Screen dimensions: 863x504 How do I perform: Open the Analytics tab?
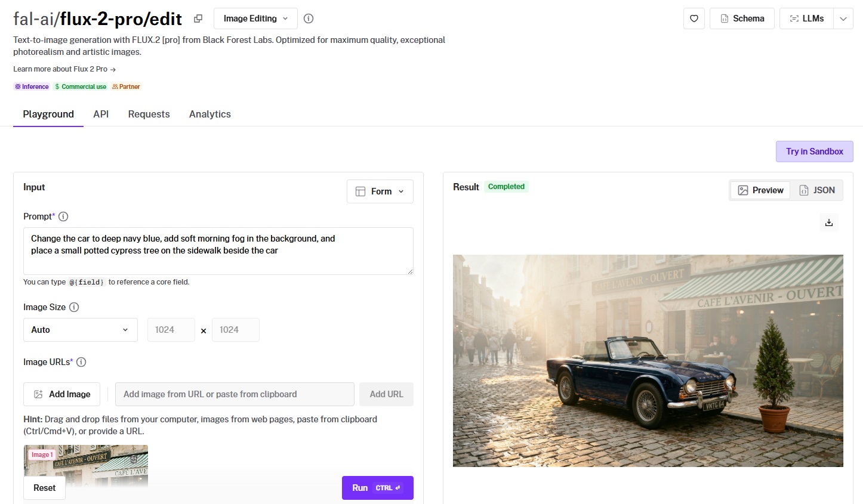209,114
